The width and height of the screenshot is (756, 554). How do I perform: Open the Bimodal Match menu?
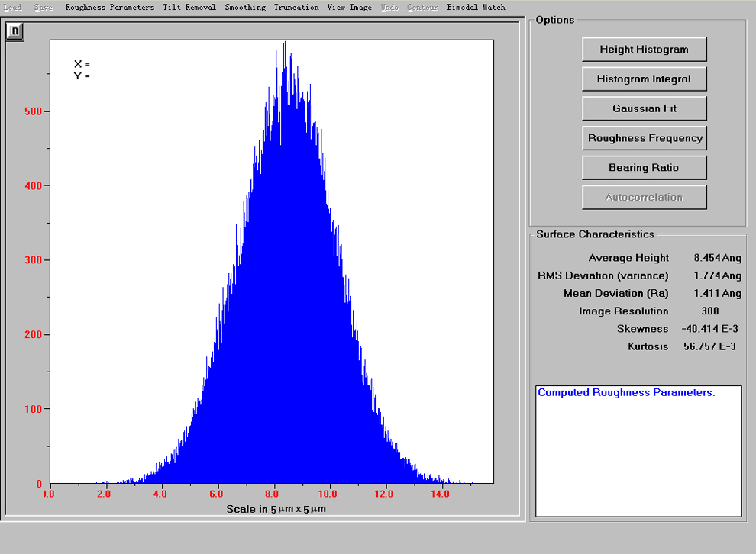point(477,7)
